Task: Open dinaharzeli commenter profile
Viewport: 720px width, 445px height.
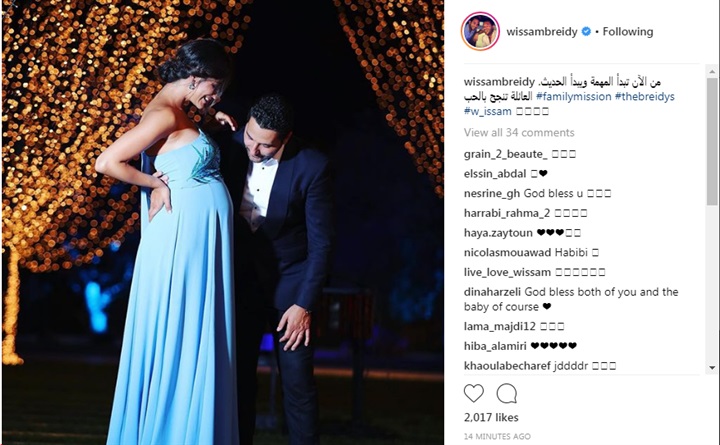Action: tap(492, 292)
